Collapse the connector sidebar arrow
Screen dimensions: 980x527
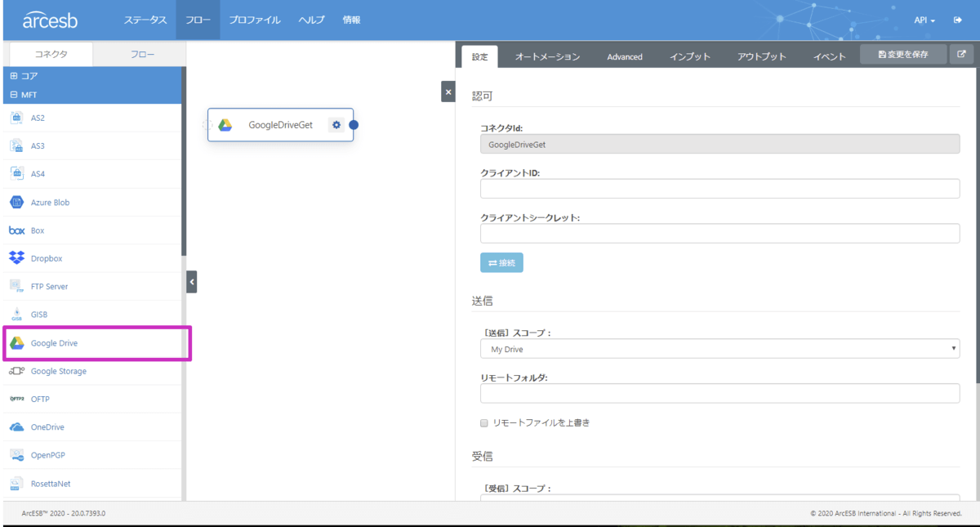coord(191,282)
